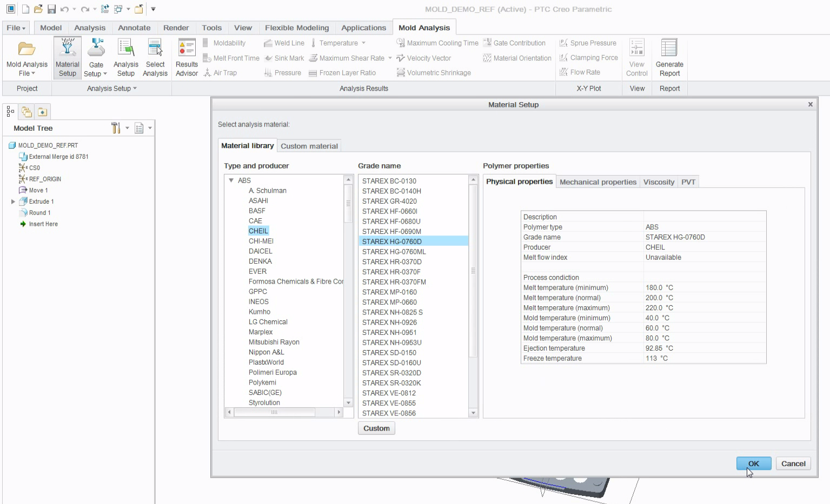
Task: Click OK in Material Setup dialog
Action: pyautogui.click(x=754, y=463)
